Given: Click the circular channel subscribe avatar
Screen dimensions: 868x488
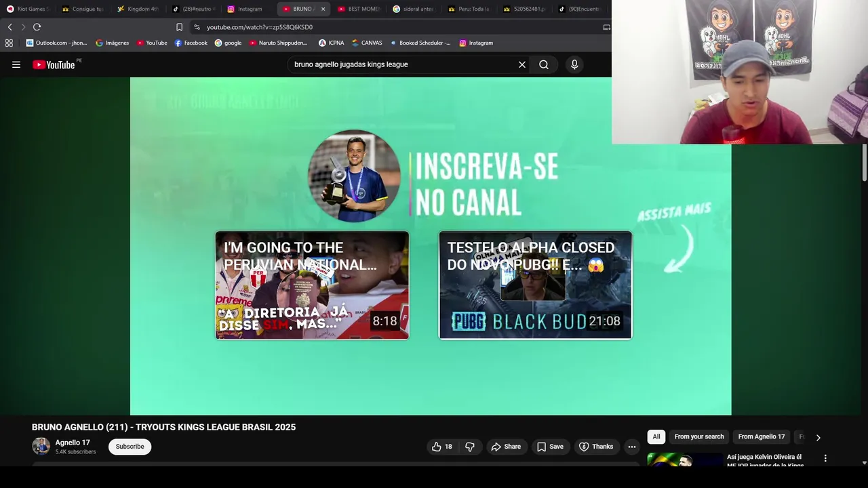Looking at the screenshot, I should coord(354,176).
